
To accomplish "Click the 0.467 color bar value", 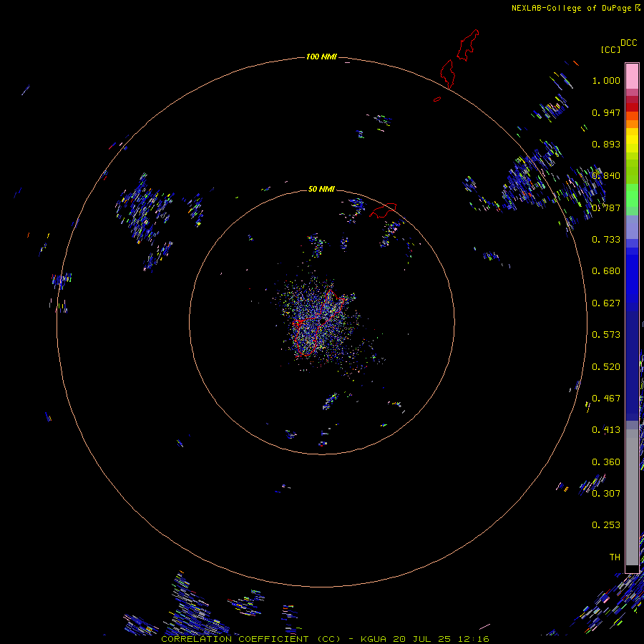I will tap(606, 399).
